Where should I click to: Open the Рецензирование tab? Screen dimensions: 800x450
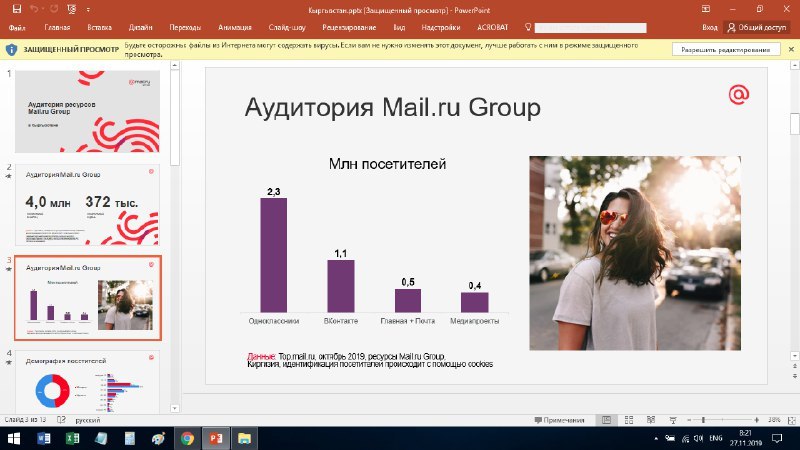[349, 28]
